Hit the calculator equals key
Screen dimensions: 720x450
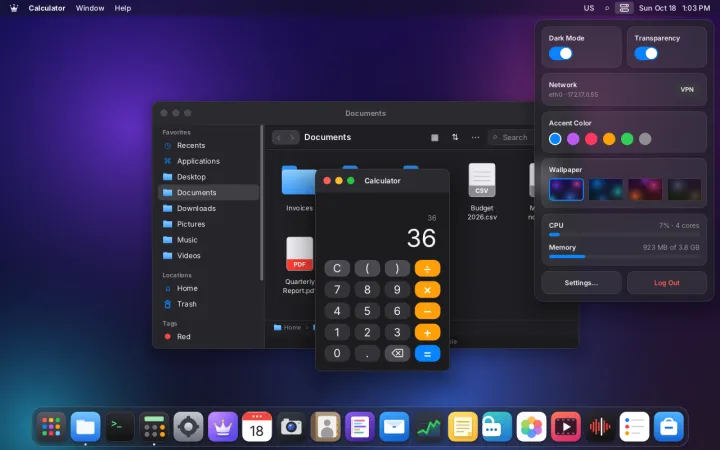click(x=427, y=353)
